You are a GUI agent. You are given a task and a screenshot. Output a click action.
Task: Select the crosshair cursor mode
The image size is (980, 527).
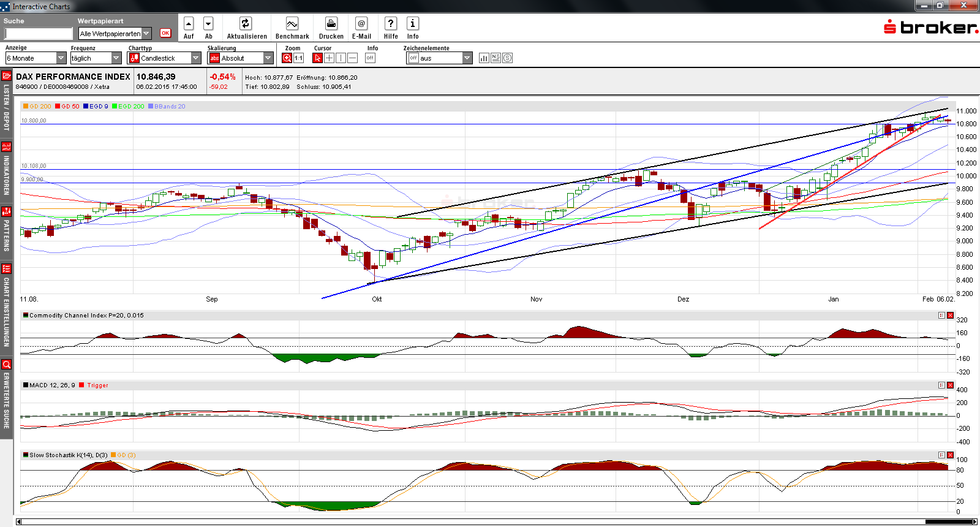330,58
